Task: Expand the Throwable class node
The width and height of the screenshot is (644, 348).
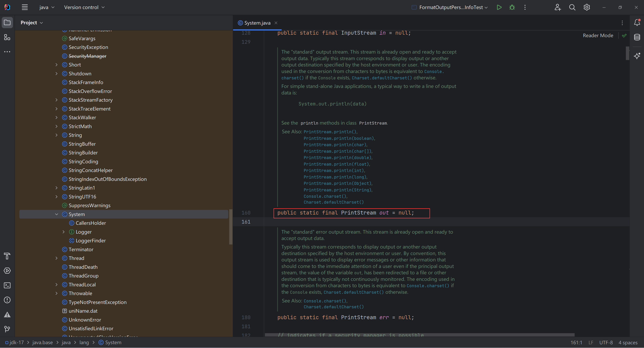Action: tap(57, 293)
